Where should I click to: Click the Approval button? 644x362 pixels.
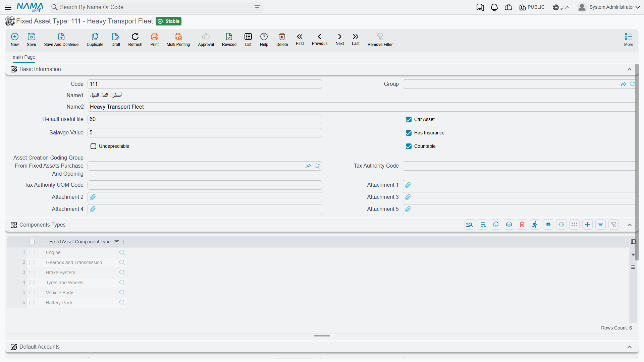[206, 40]
